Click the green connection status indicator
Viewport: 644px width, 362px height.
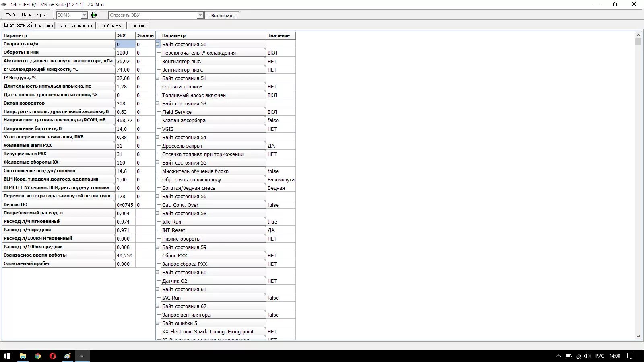(94, 15)
